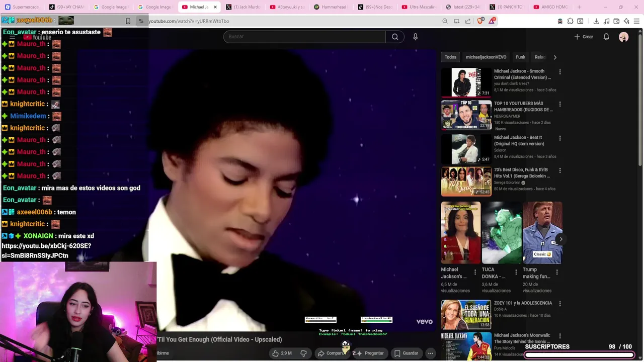The width and height of the screenshot is (644, 362).
Task: Click the Crear button
Action: pyautogui.click(x=584, y=37)
